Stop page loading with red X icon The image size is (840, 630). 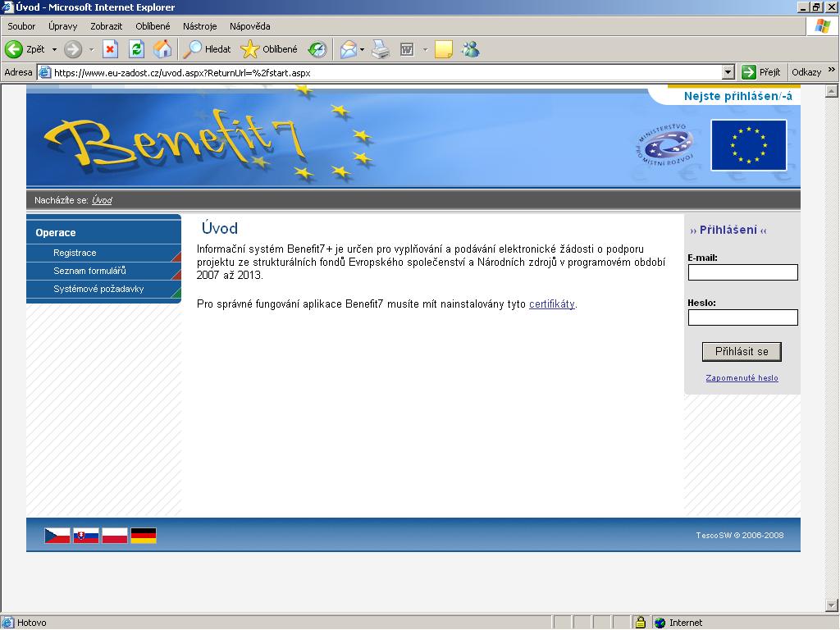tap(110, 49)
